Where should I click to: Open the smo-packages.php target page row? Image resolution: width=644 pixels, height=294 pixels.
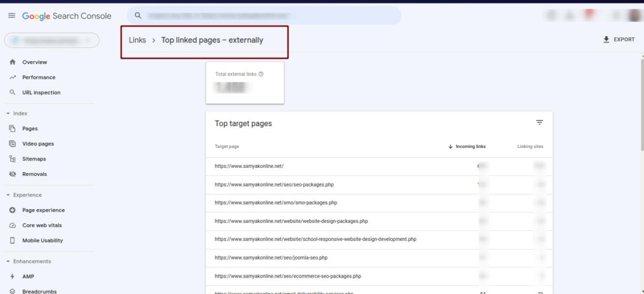(379, 203)
